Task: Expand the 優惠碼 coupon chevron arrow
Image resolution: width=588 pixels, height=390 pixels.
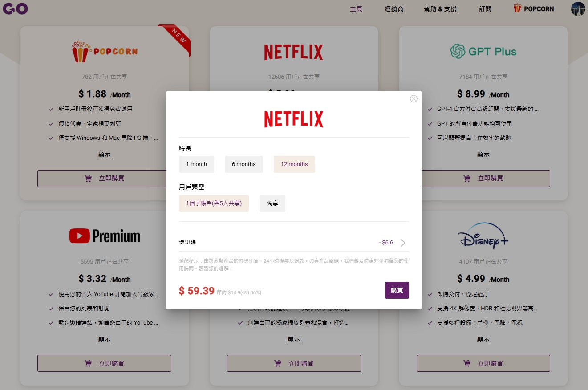Action: [x=403, y=243]
